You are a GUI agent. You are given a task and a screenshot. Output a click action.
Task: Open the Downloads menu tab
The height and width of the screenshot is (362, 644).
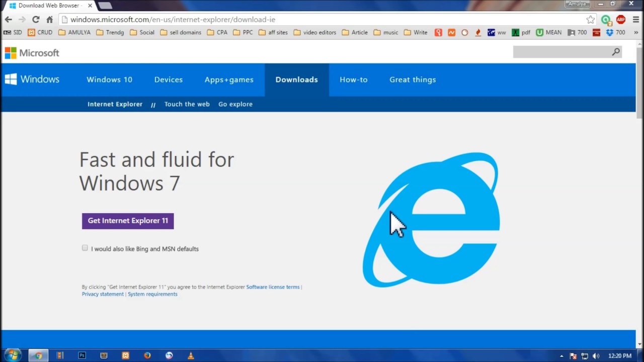coord(296,79)
